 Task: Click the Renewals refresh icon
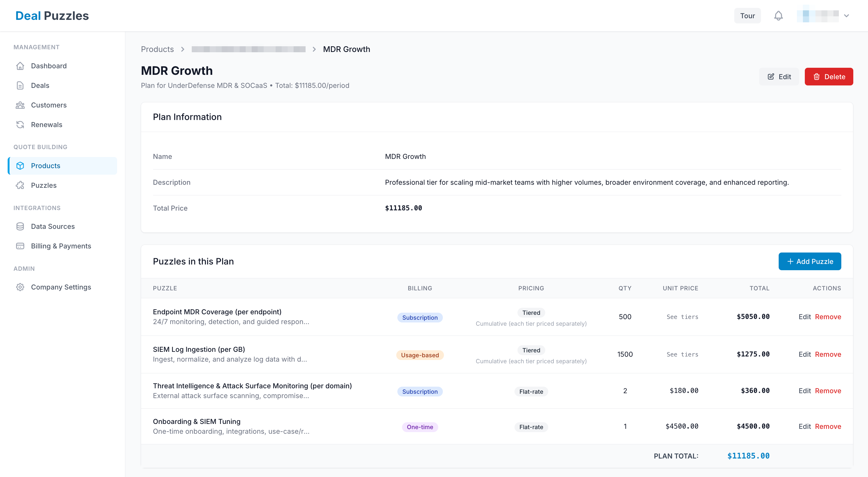(x=20, y=125)
